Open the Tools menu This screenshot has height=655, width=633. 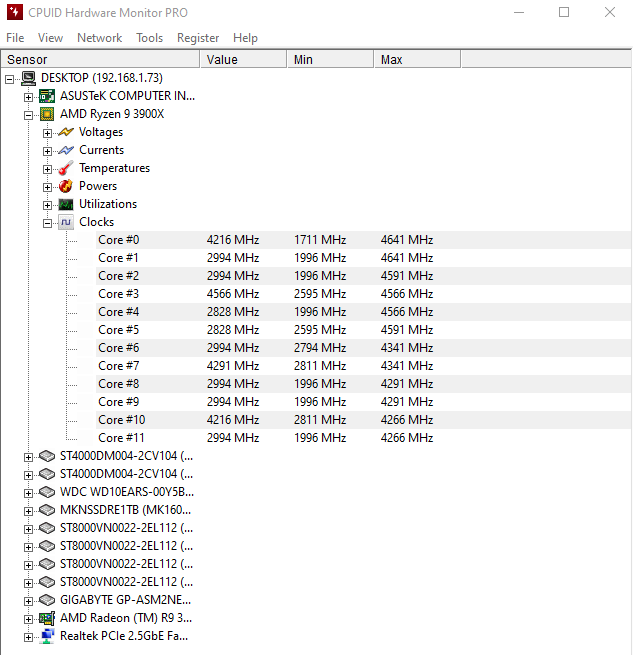tap(149, 38)
